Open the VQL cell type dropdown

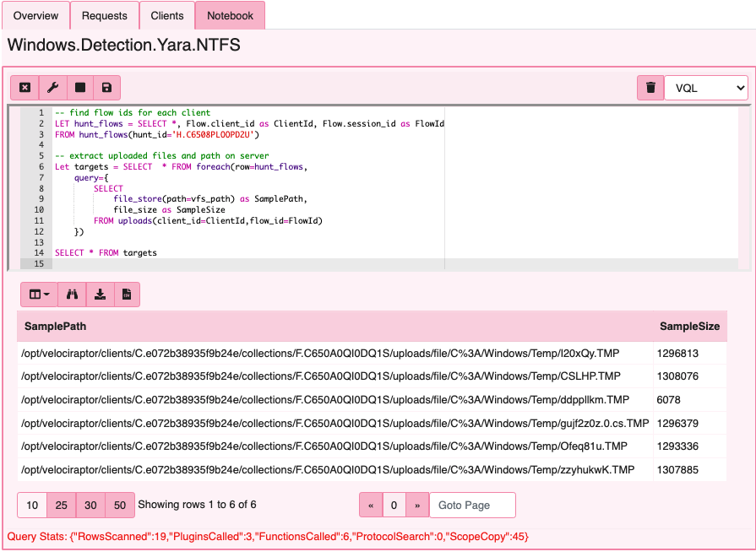706,87
